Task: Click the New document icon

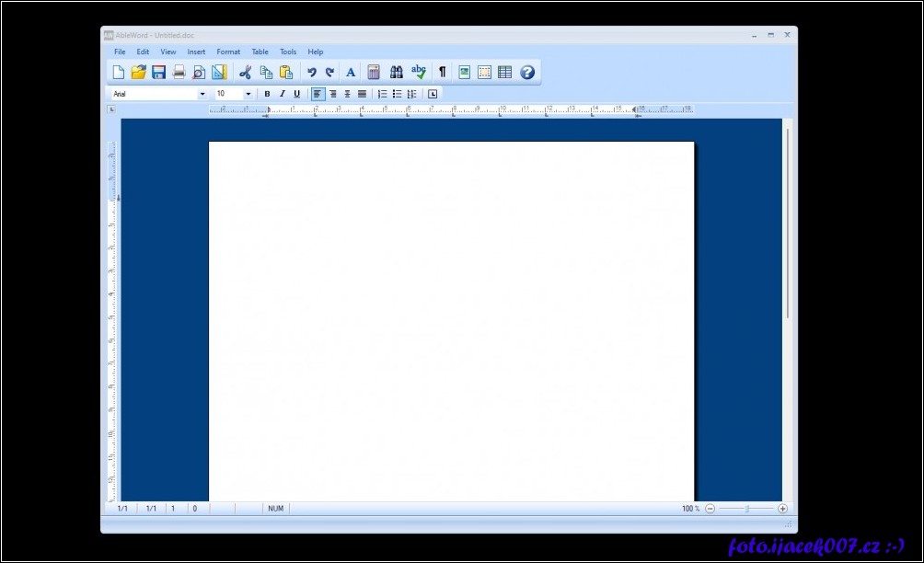Action: pyautogui.click(x=118, y=72)
